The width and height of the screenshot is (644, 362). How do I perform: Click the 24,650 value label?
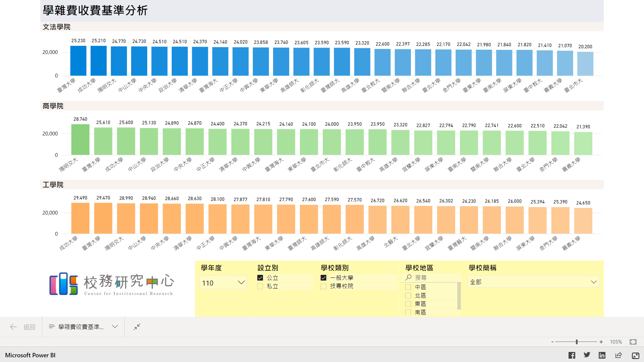[583, 203]
